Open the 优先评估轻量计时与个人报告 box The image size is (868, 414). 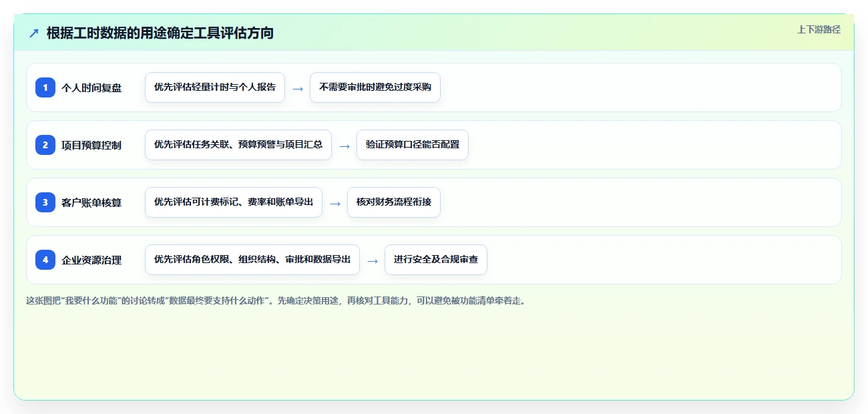click(215, 87)
